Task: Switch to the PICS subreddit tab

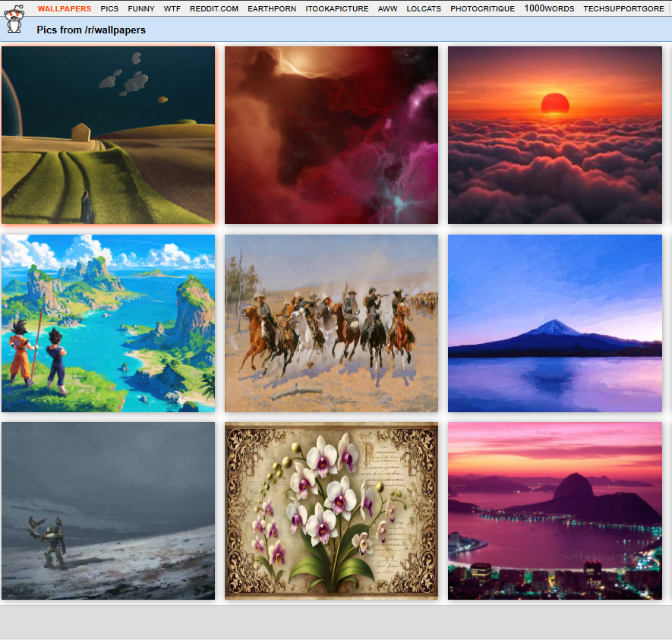Action: tap(109, 9)
